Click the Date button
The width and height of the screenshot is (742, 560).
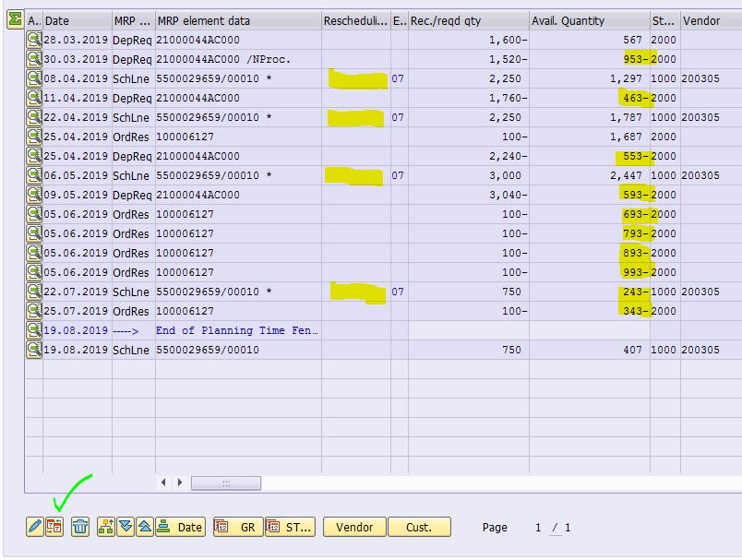(181, 528)
